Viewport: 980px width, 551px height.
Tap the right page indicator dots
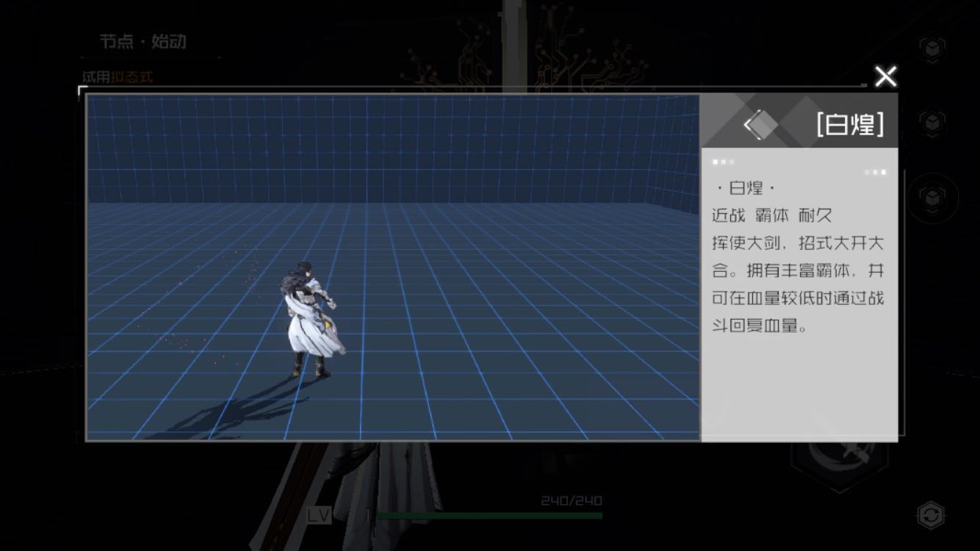click(874, 172)
